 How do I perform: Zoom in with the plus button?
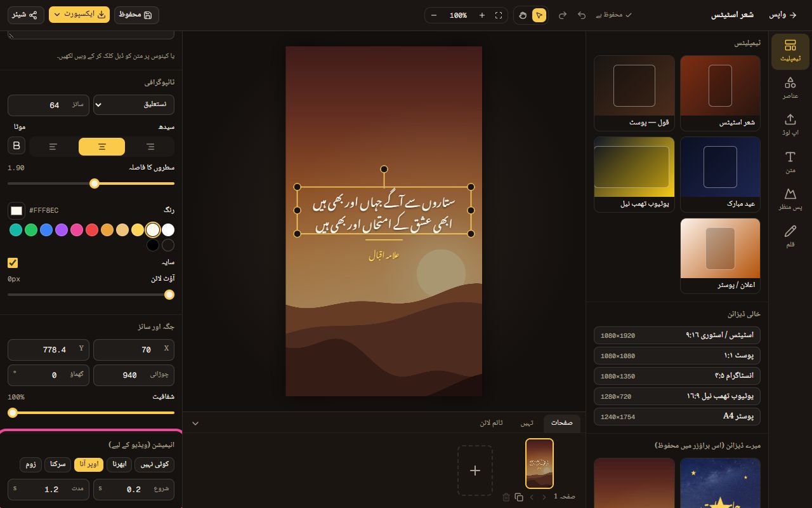click(x=482, y=15)
